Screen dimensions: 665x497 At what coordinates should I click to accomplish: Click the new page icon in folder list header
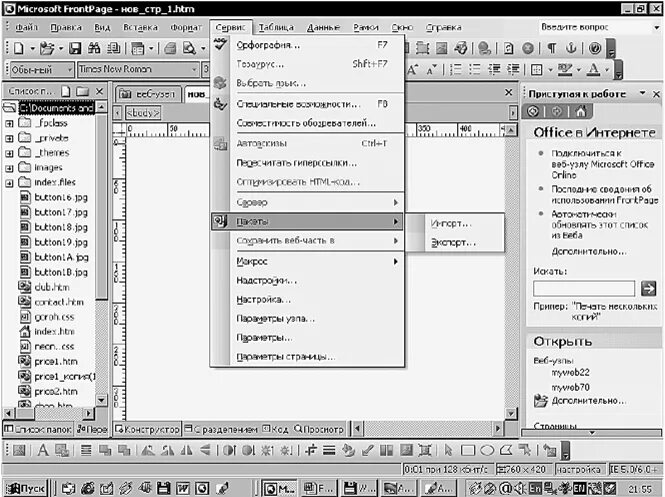[x=66, y=91]
